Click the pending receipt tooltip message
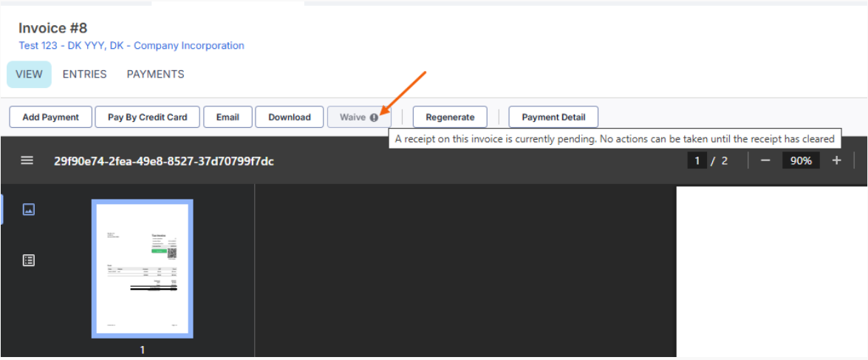The height and width of the screenshot is (360, 868). (615, 139)
